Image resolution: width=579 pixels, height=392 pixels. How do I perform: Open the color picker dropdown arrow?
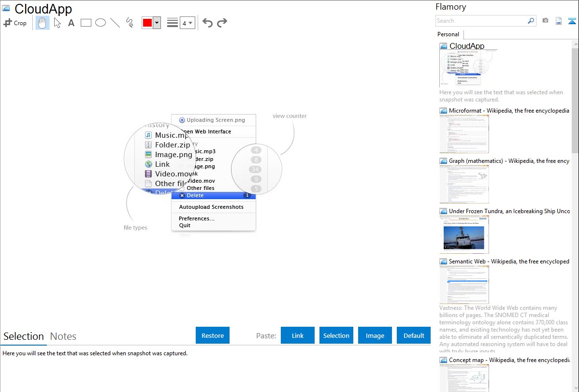click(157, 23)
